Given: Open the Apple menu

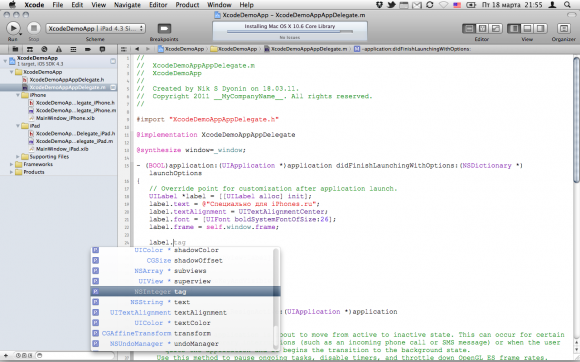Looking at the screenshot, I should 12,4.
